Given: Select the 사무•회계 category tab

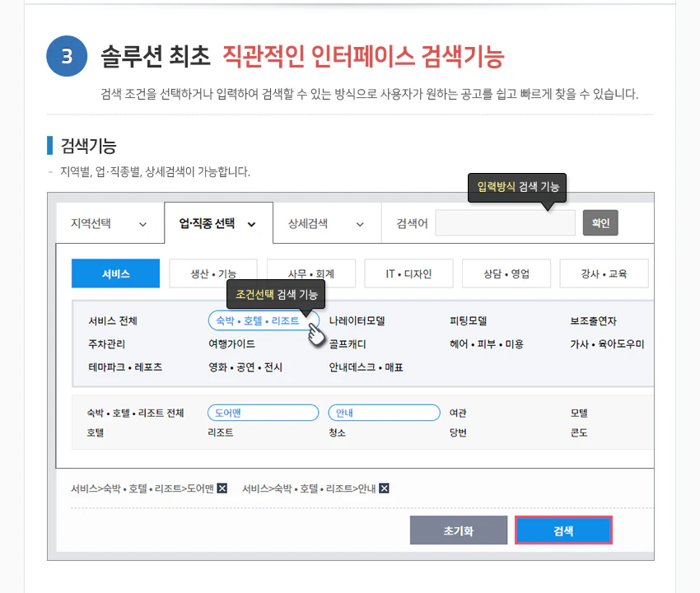Looking at the screenshot, I should click(311, 273).
